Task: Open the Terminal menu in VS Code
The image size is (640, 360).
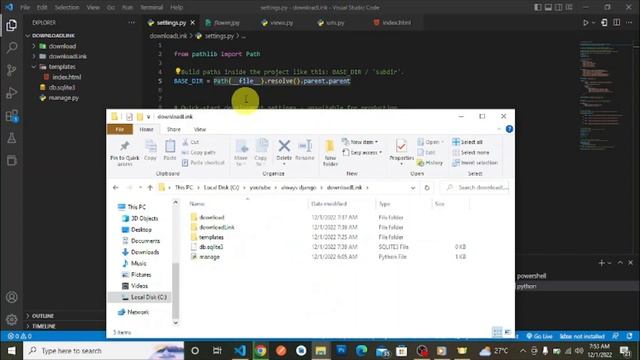Action: (151, 7)
